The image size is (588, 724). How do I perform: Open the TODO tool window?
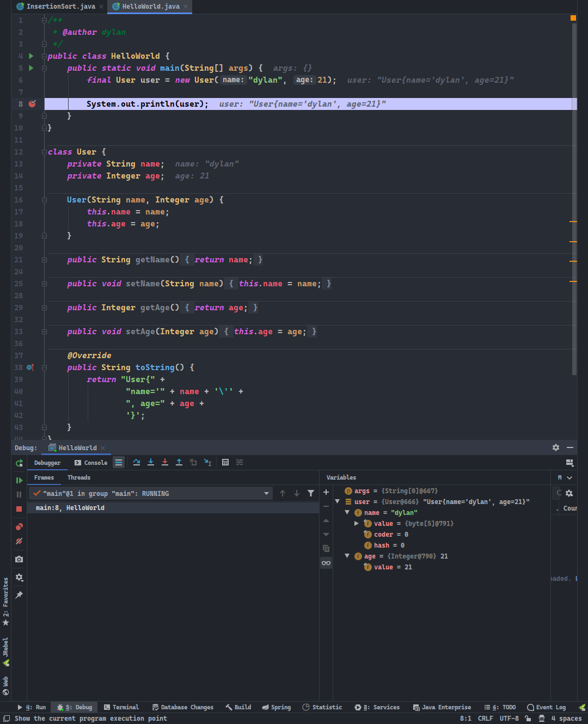tap(500, 707)
